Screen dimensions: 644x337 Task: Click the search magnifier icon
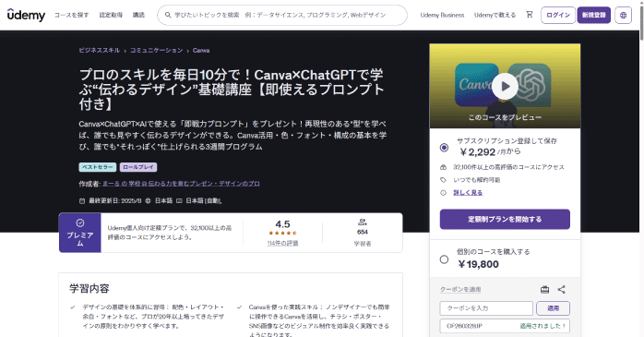coord(168,15)
